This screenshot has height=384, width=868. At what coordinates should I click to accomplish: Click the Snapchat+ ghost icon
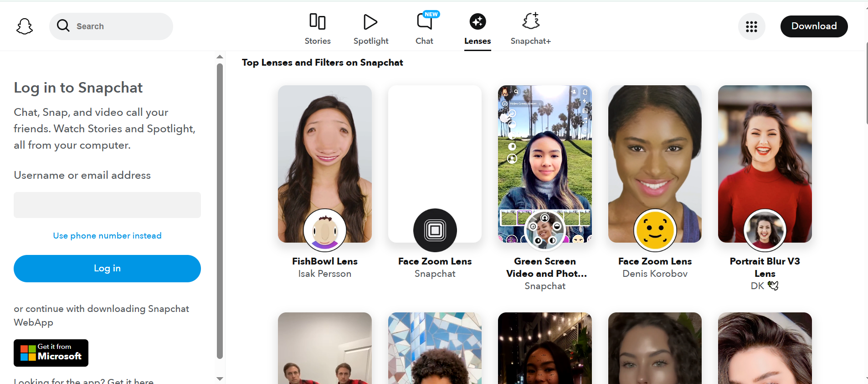pyautogui.click(x=531, y=21)
